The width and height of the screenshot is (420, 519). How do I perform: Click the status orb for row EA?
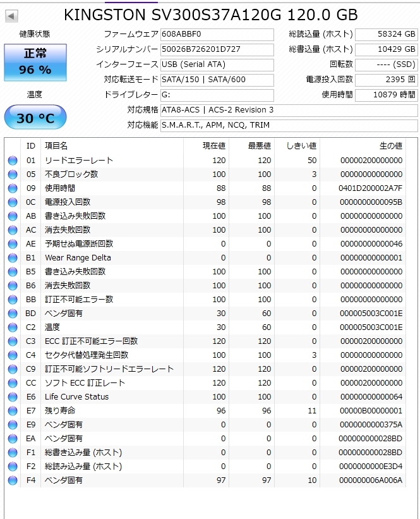point(13,439)
